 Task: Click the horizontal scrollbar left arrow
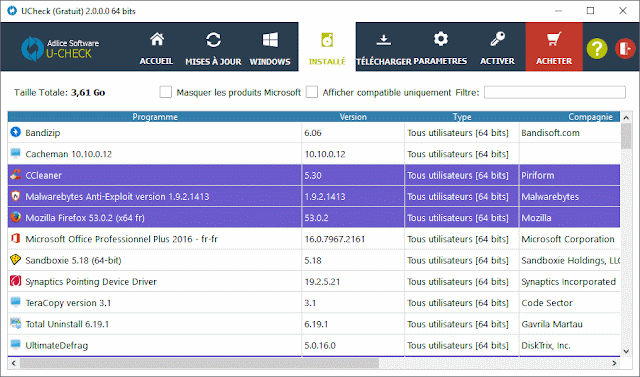click(x=13, y=363)
